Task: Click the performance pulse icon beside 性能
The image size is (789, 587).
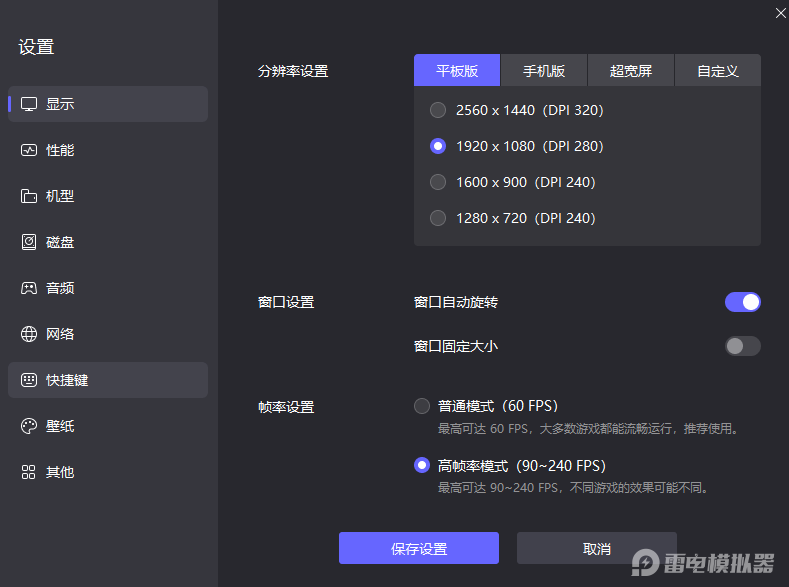Action: point(29,150)
